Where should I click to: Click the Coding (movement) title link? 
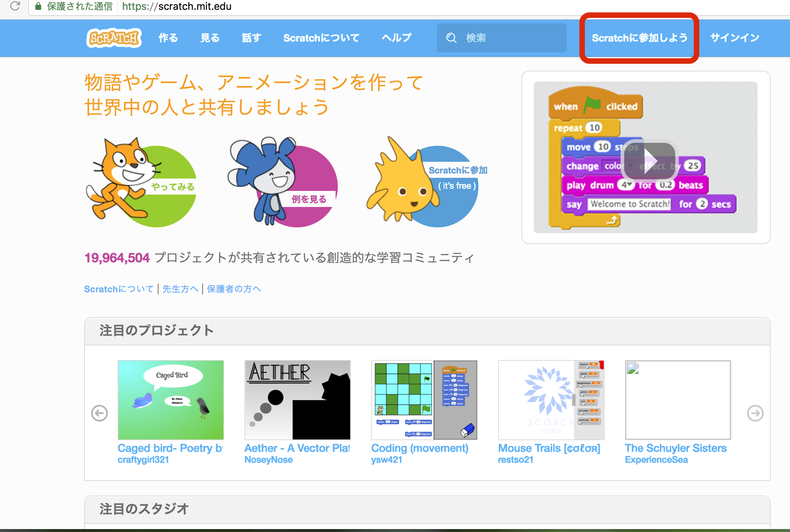(420, 448)
